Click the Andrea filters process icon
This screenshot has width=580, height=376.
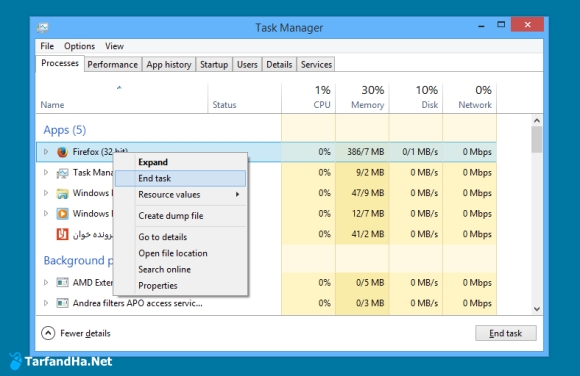tap(63, 303)
